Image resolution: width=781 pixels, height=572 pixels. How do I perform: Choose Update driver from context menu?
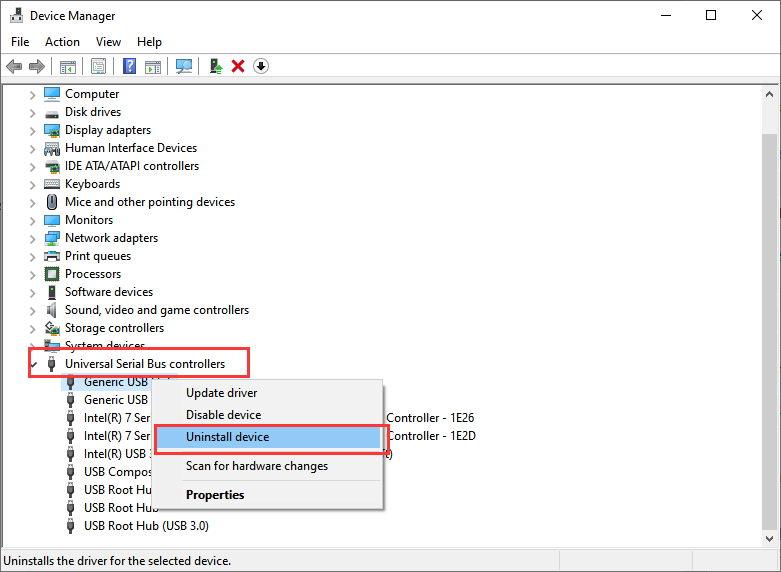click(x=267, y=393)
